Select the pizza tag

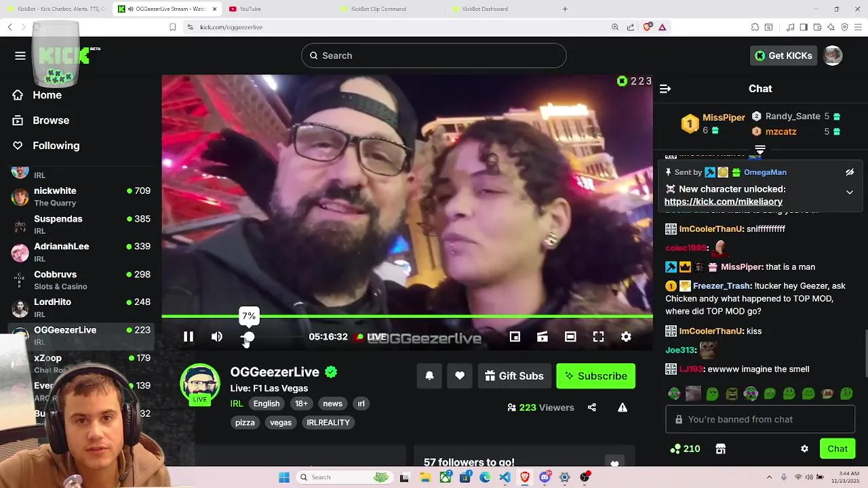[x=245, y=422]
